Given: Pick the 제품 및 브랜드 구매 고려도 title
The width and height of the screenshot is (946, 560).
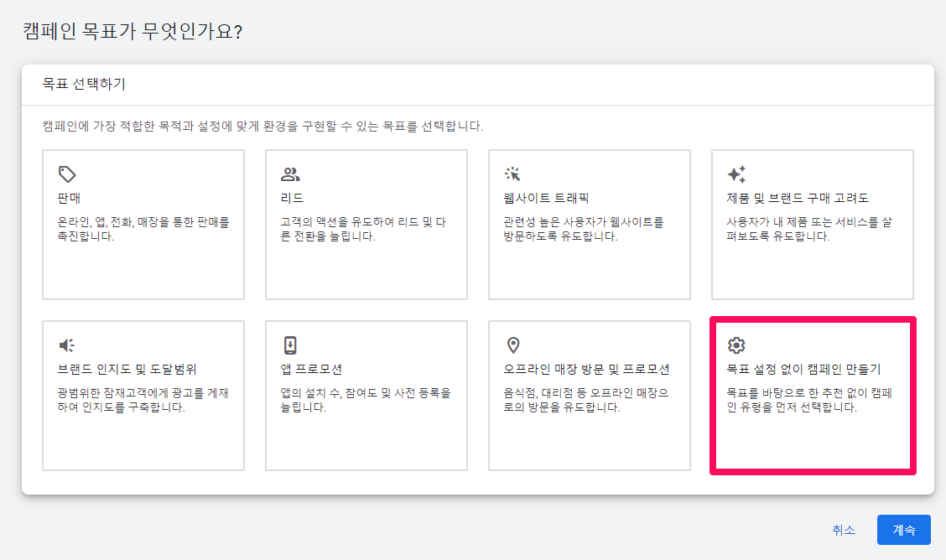Looking at the screenshot, I should [797, 198].
